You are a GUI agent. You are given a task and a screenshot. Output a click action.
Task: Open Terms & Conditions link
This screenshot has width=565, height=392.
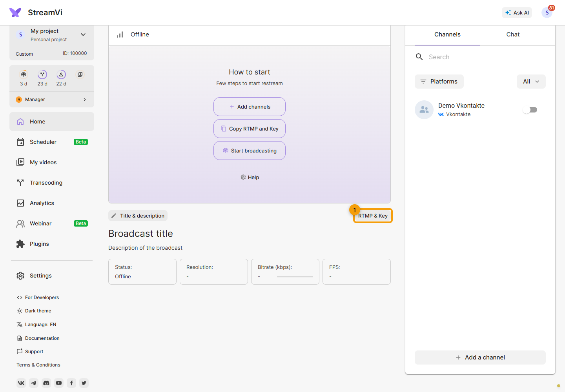[x=38, y=365]
